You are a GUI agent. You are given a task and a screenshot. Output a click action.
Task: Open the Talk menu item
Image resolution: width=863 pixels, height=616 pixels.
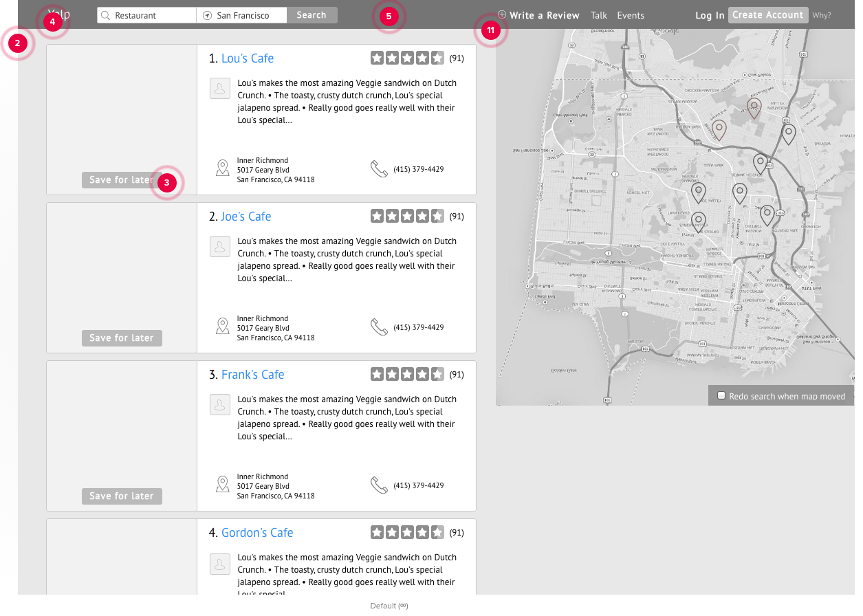pyautogui.click(x=599, y=15)
